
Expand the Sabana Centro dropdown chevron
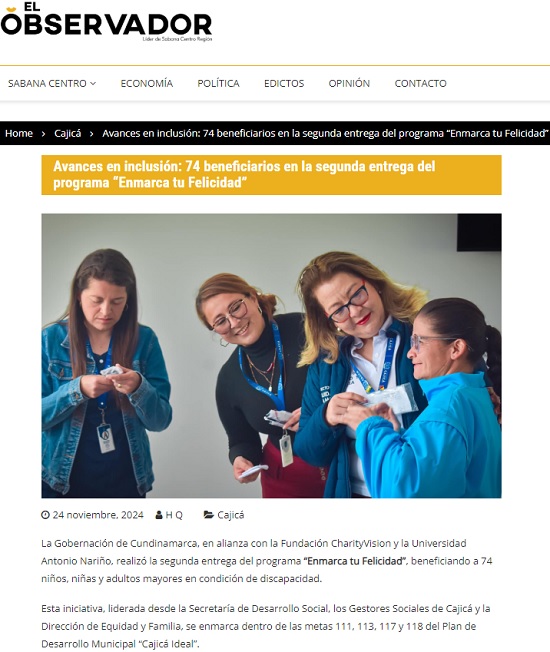point(93,84)
